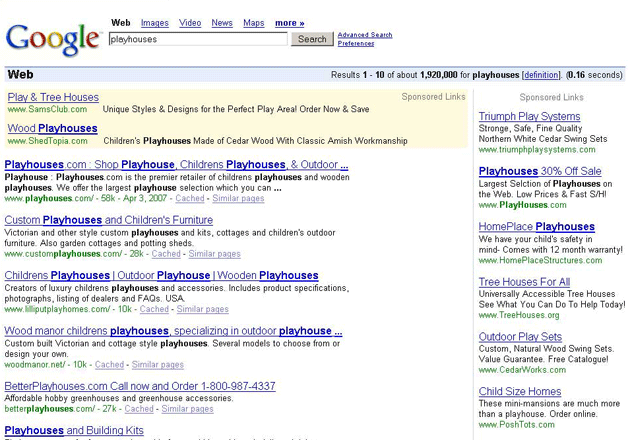Open the Images search tab

[x=155, y=23]
